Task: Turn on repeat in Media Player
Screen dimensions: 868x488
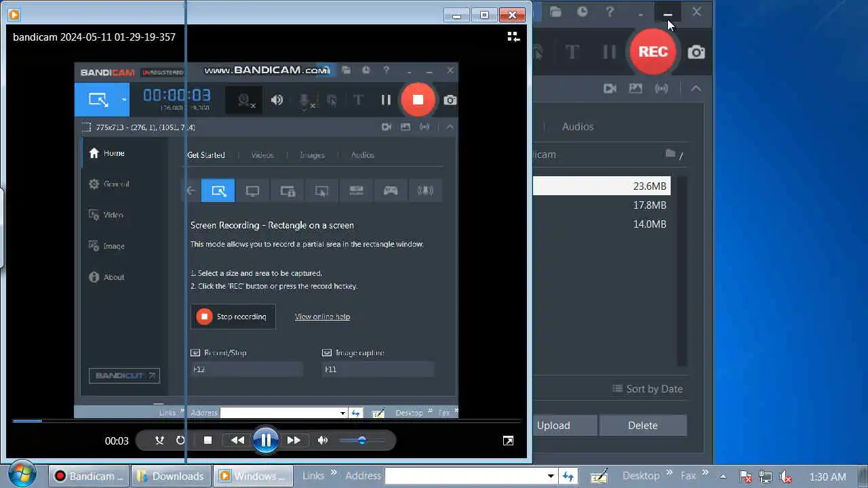Action: [x=180, y=441]
